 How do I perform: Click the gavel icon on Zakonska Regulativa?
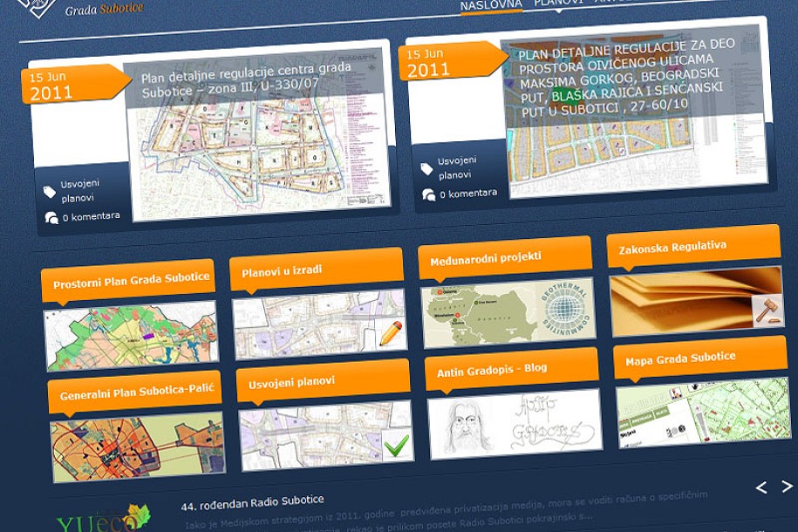tap(767, 310)
